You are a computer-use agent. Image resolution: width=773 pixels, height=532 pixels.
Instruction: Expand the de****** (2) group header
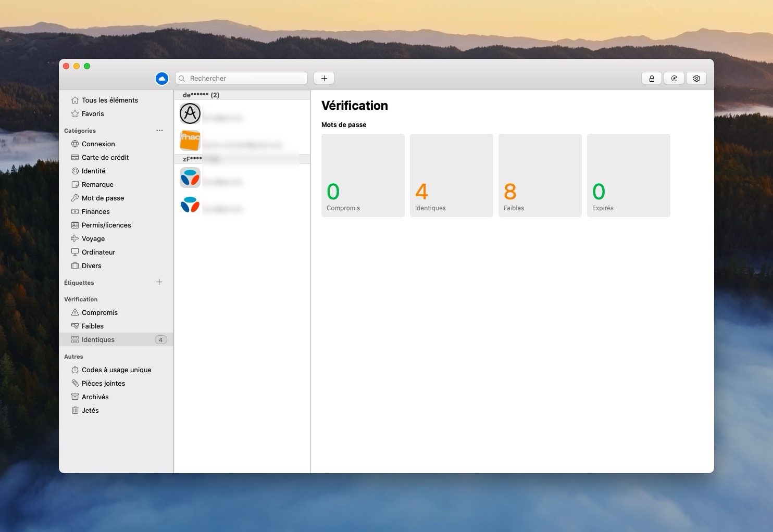(x=201, y=95)
